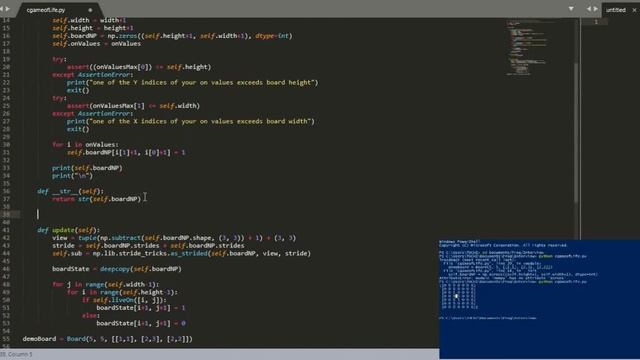
Task: Place cursor on "self.height = height+1" line
Action: pos(93,28)
